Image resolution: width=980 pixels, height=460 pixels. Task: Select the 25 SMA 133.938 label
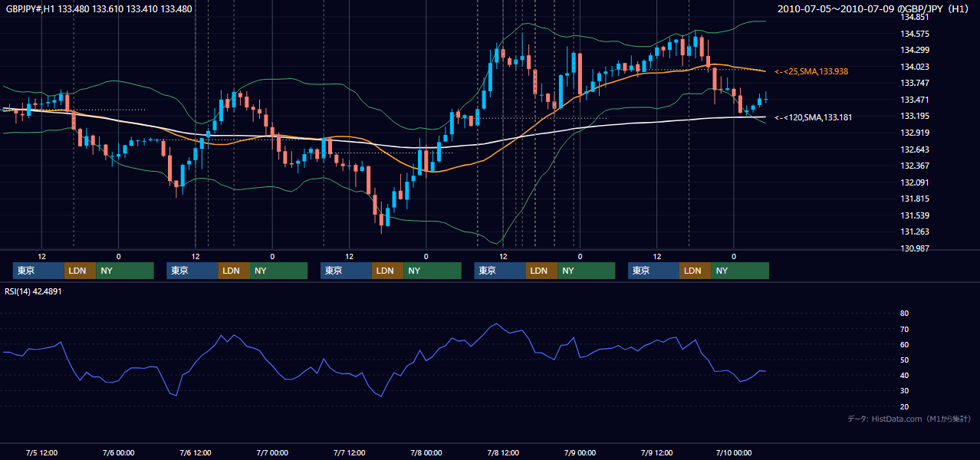point(811,71)
